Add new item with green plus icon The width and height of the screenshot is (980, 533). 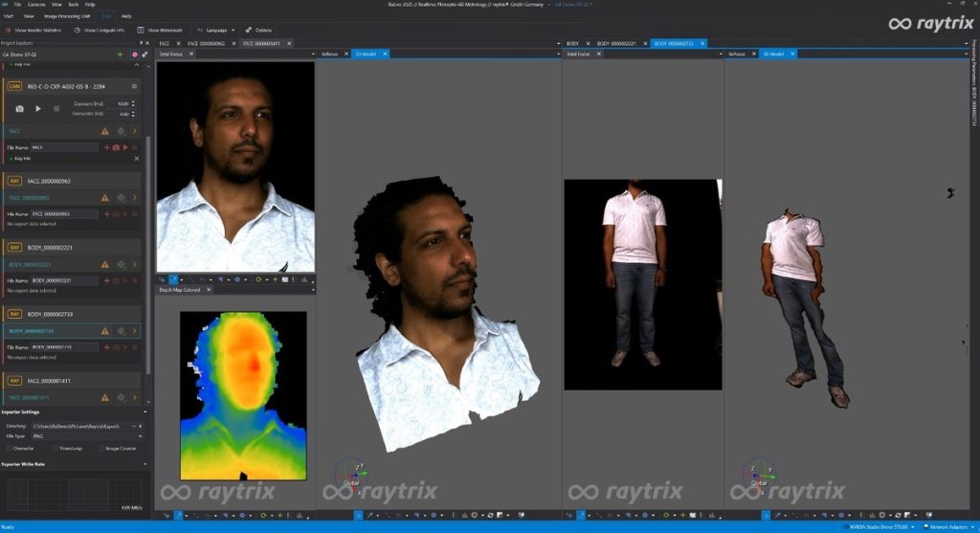(120, 55)
